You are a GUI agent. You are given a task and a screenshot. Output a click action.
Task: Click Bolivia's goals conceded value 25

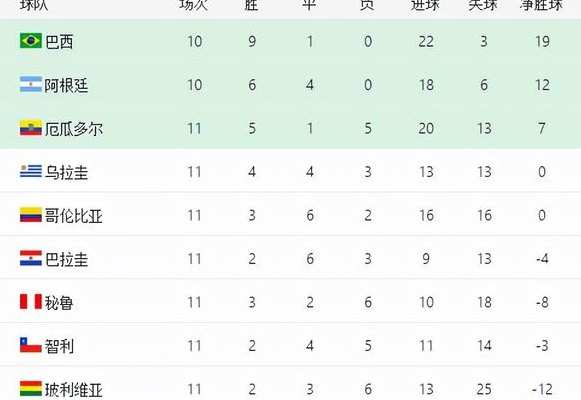[484, 389]
